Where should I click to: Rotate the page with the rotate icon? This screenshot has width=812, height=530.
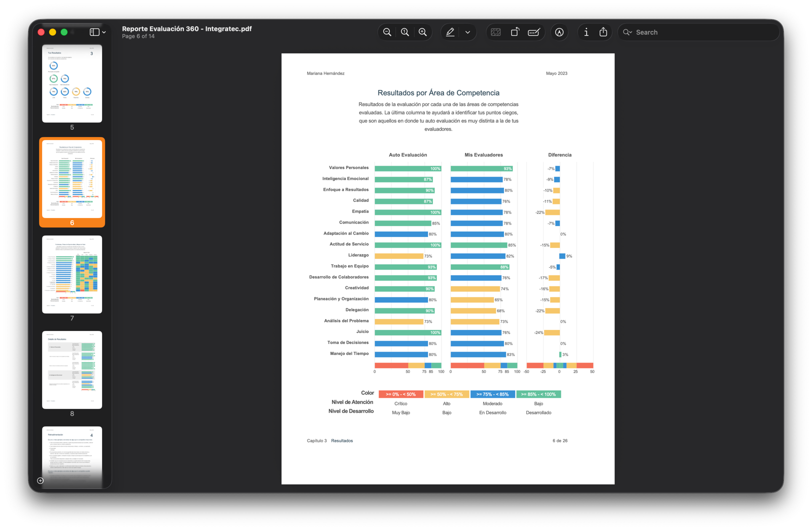pos(515,32)
